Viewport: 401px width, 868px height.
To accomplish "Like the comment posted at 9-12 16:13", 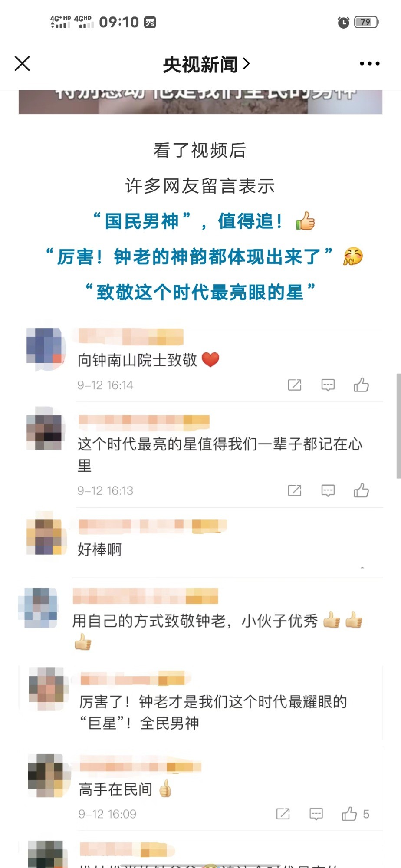I will [361, 490].
